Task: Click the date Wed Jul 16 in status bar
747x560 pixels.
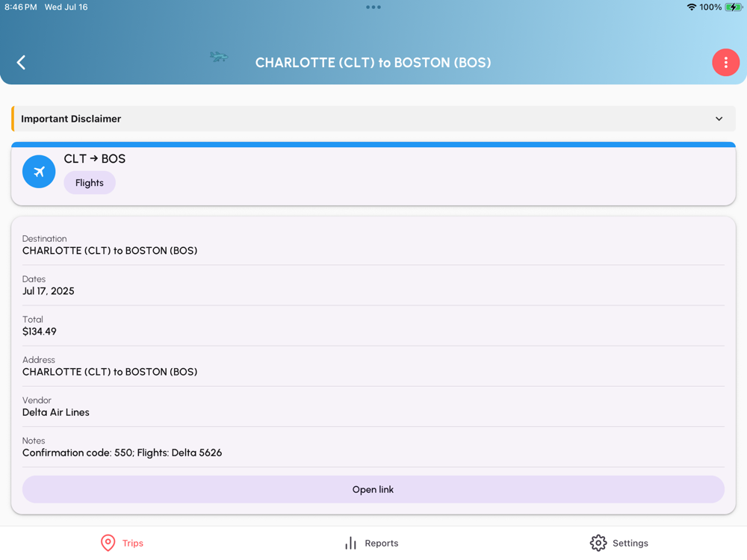Action: [66, 7]
